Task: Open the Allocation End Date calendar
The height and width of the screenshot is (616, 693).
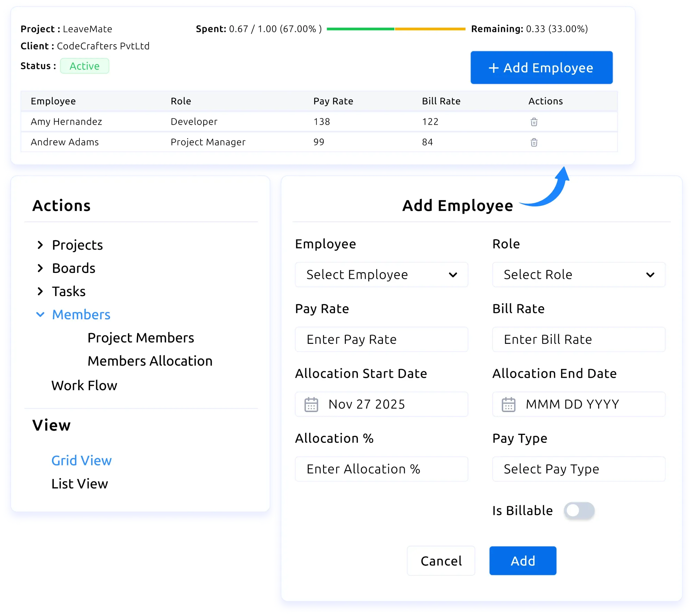Action: (x=509, y=404)
